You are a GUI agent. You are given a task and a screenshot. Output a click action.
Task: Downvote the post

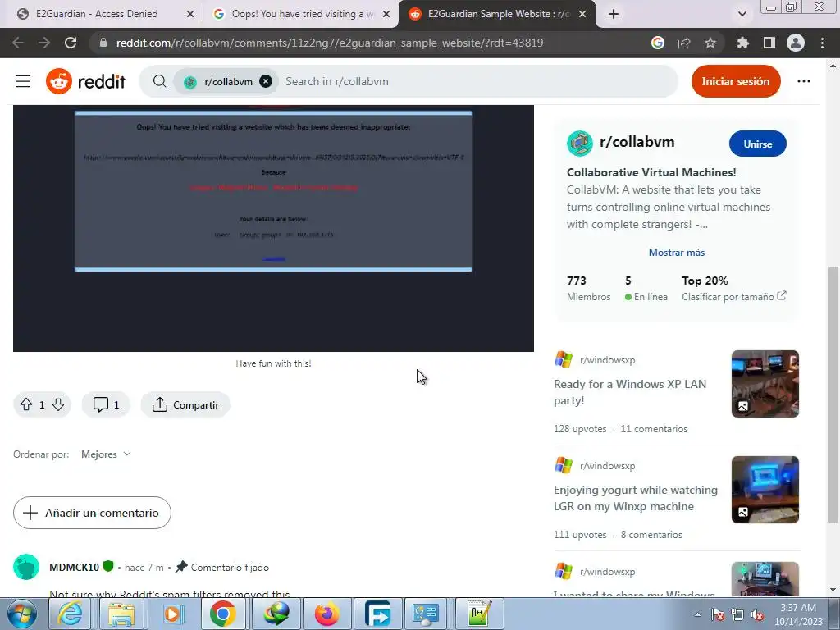click(x=58, y=404)
